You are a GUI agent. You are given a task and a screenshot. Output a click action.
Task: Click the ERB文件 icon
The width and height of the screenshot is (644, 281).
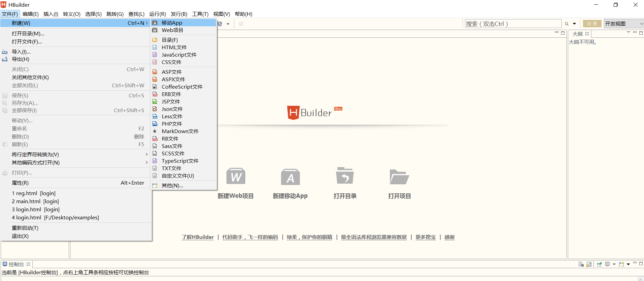point(155,94)
